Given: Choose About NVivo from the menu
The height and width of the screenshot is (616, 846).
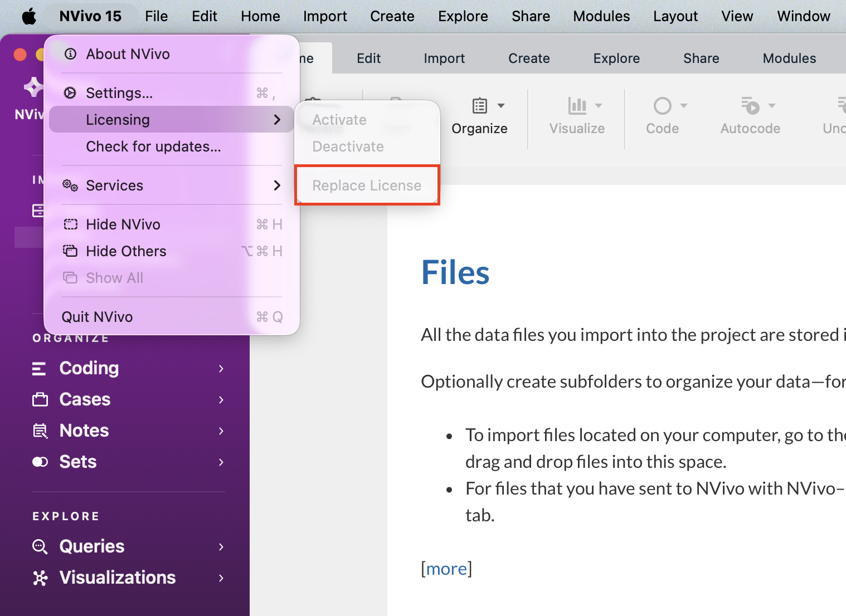Looking at the screenshot, I should [x=172, y=54].
